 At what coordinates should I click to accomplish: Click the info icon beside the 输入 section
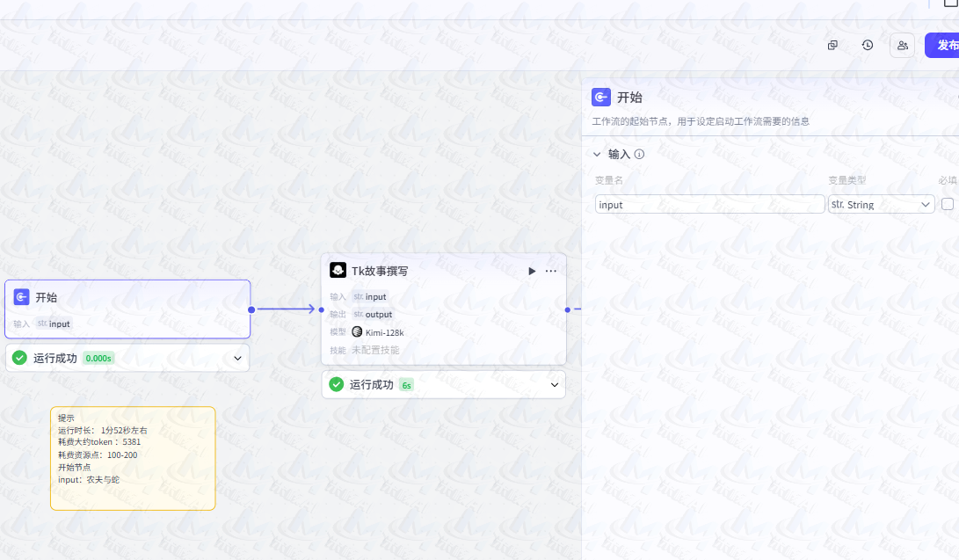638,154
